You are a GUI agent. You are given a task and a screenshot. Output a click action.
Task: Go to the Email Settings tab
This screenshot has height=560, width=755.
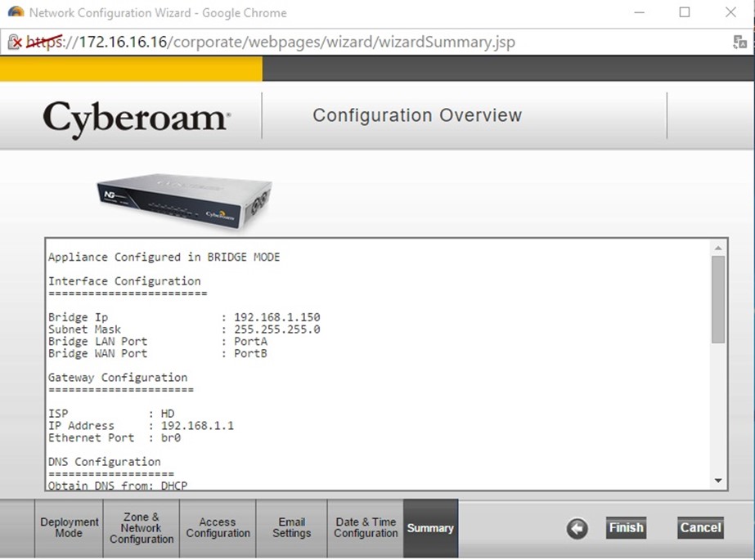(292, 528)
